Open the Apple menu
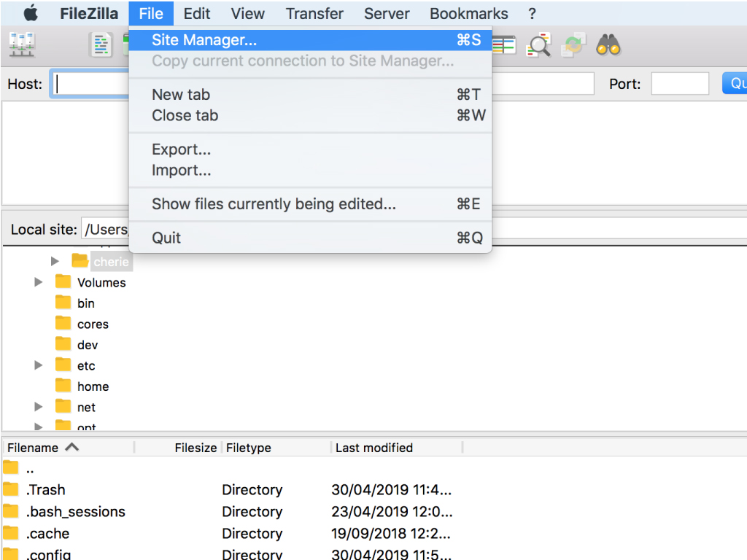 tap(31, 13)
